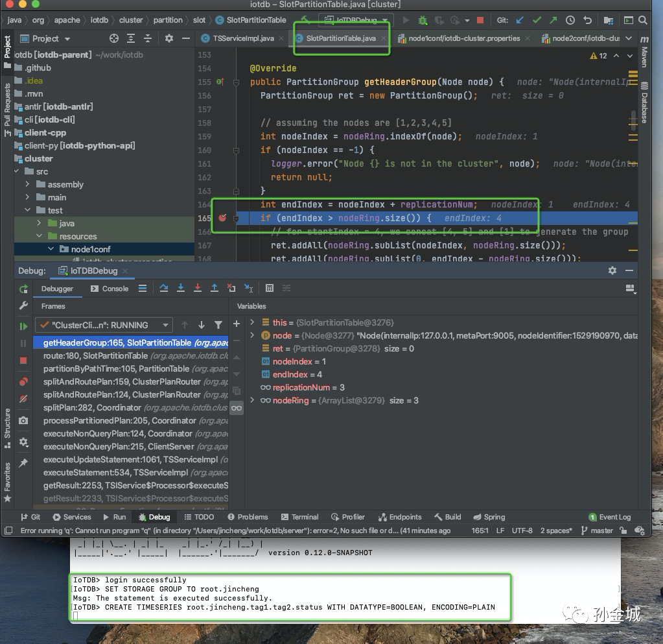Resume program with green resume icon

click(23, 326)
